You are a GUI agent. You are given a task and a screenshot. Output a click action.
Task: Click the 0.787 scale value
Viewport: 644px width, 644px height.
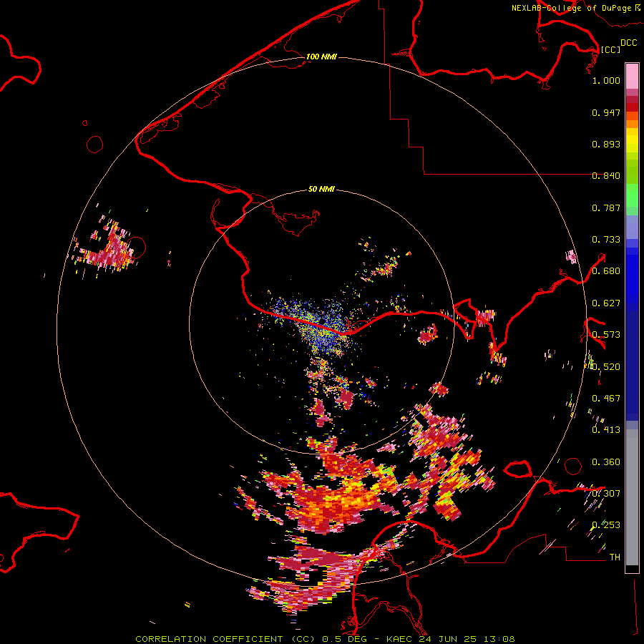pyautogui.click(x=606, y=208)
